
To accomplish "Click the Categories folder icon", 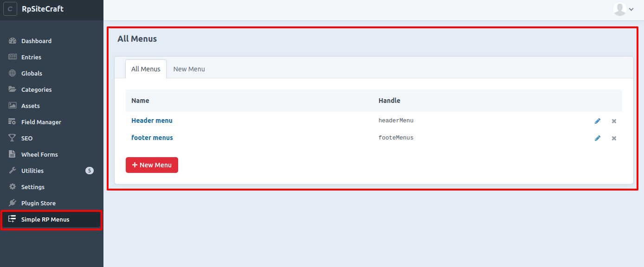I will pos(13,89).
